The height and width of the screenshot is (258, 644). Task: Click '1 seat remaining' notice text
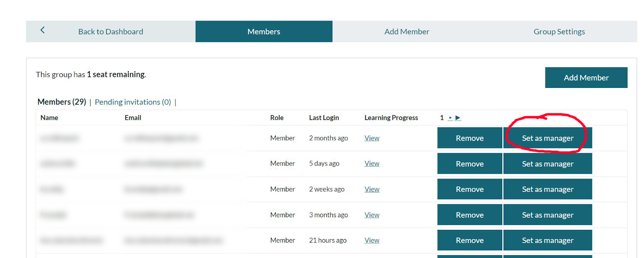tap(116, 75)
